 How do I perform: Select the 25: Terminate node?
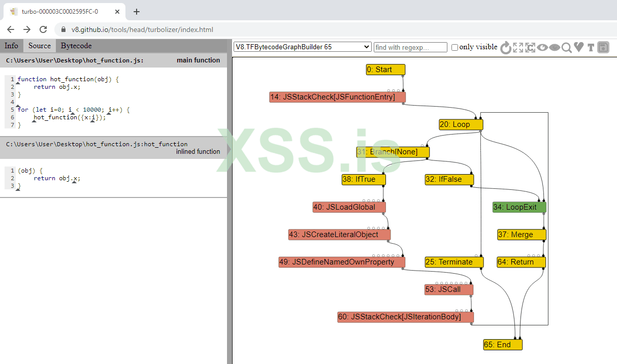454,262
